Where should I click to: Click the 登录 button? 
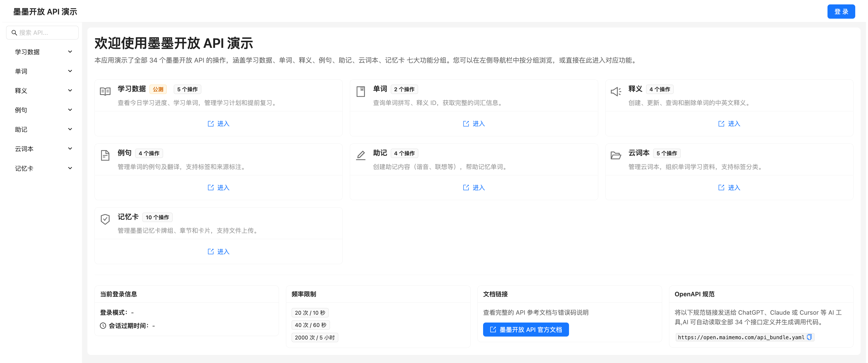tap(841, 12)
